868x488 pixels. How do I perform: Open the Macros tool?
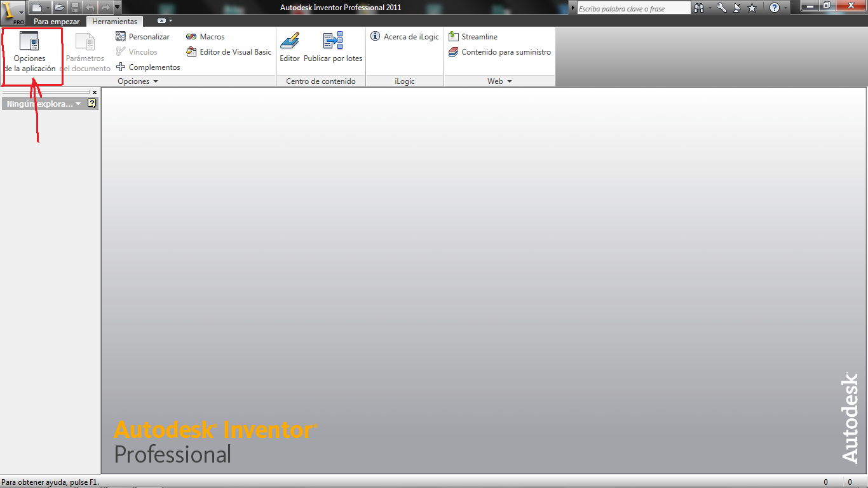pos(205,37)
